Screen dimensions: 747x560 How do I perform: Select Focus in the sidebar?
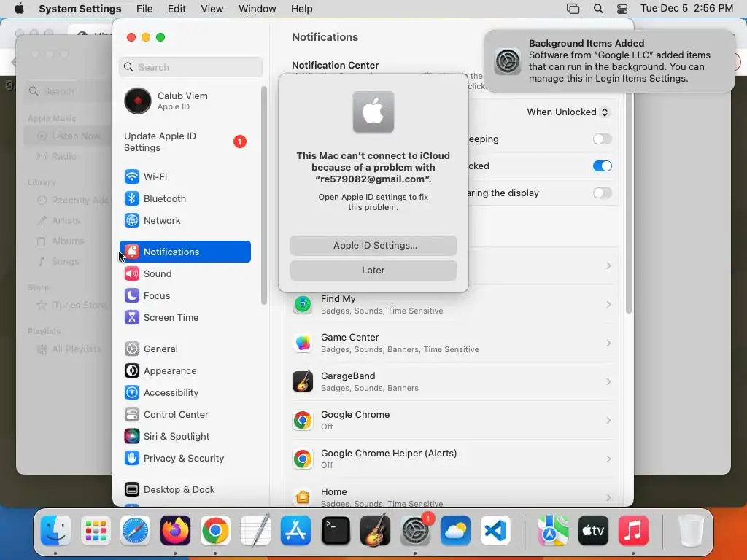pos(185,296)
